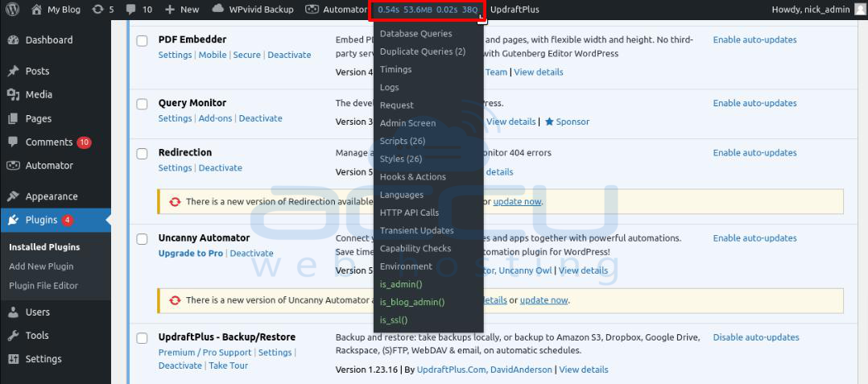Click the Redirection update notice refresh icon

point(175,202)
